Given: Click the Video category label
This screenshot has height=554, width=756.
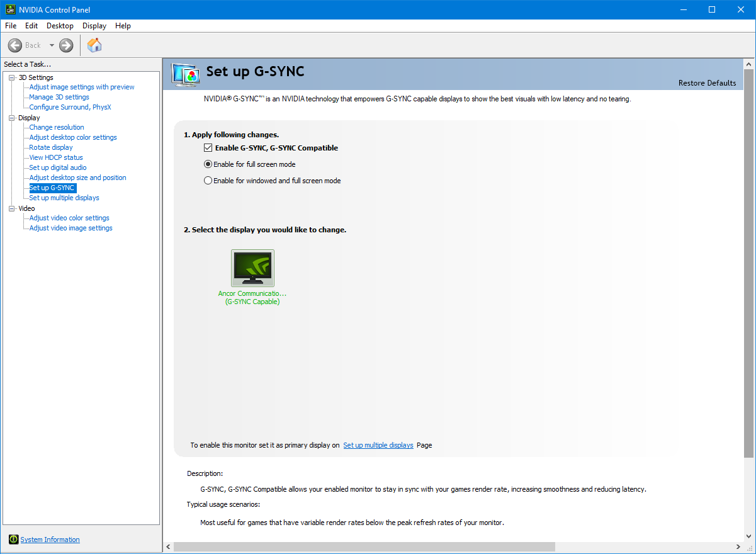Looking at the screenshot, I should point(26,208).
